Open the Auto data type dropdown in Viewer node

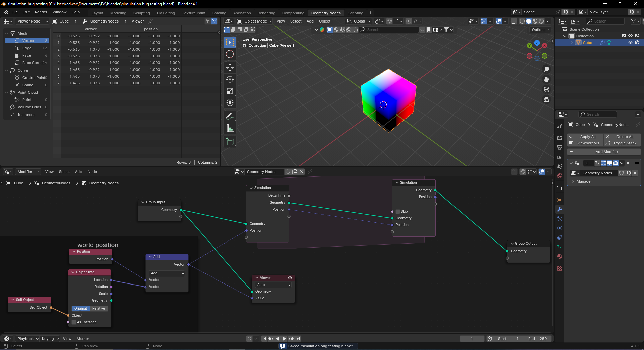(x=274, y=285)
